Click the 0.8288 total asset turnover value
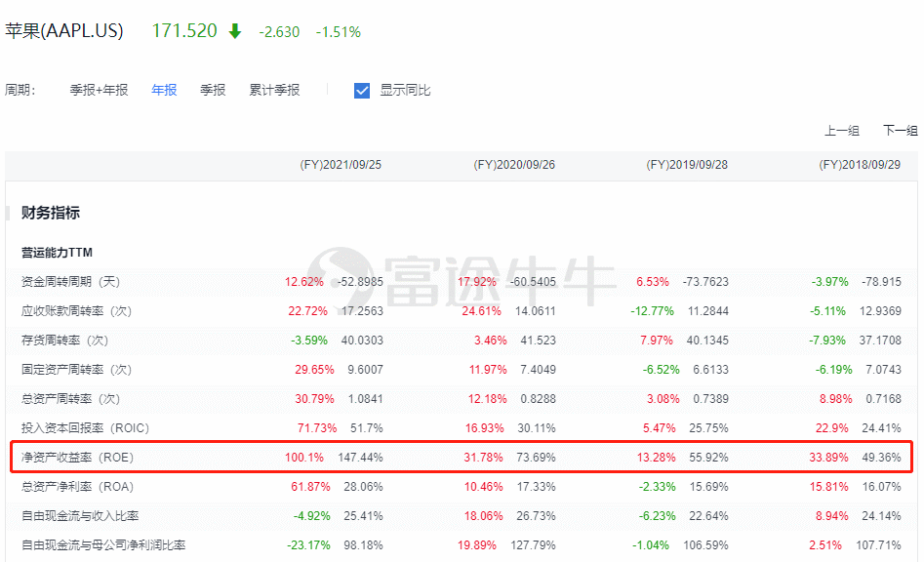The image size is (924, 562). [538, 399]
